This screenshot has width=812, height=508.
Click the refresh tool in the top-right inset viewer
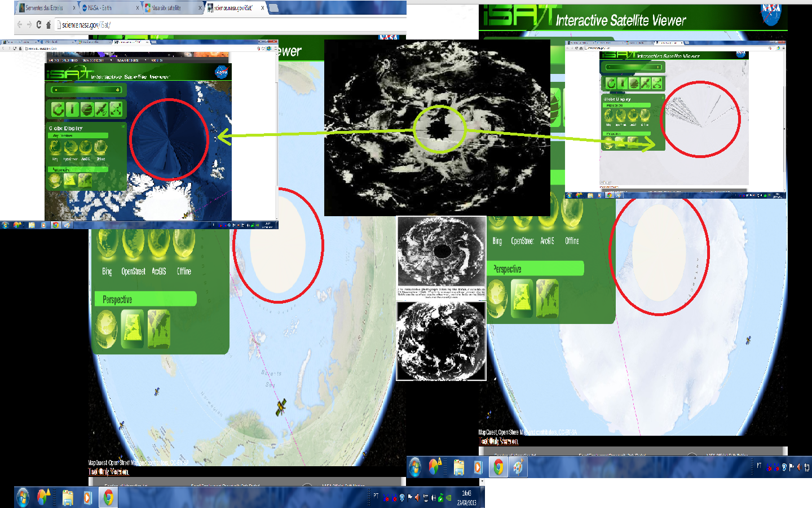611,84
